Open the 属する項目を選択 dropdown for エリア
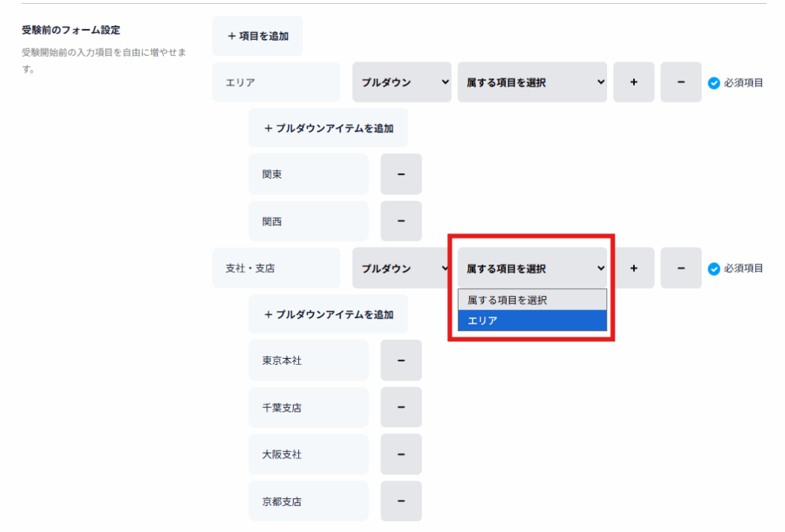 pyautogui.click(x=532, y=82)
